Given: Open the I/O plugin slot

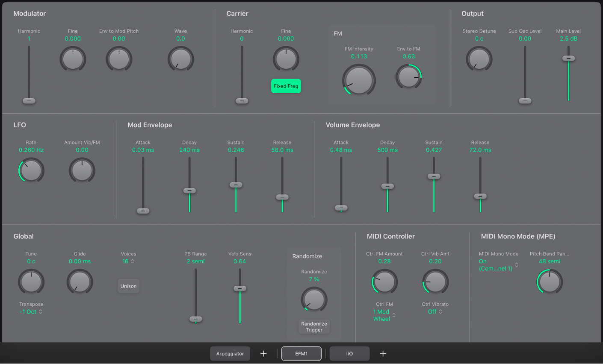Looking at the screenshot, I should [349, 353].
